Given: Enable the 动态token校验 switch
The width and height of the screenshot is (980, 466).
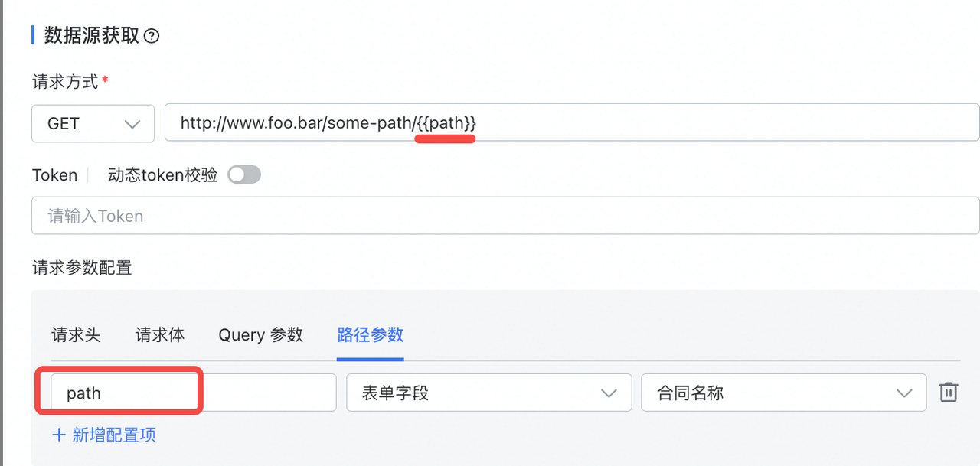Looking at the screenshot, I should tap(244, 175).
